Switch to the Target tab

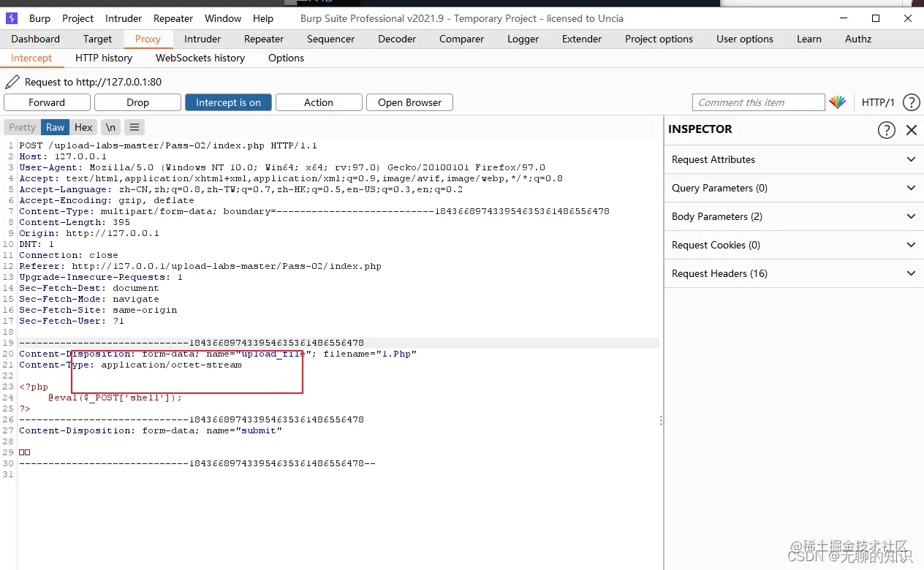point(97,39)
